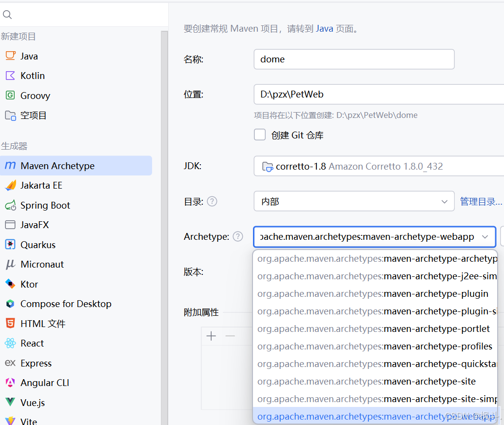Pick the Quarkus generator icon
The image size is (504, 425).
pyautogui.click(x=10, y=244)
